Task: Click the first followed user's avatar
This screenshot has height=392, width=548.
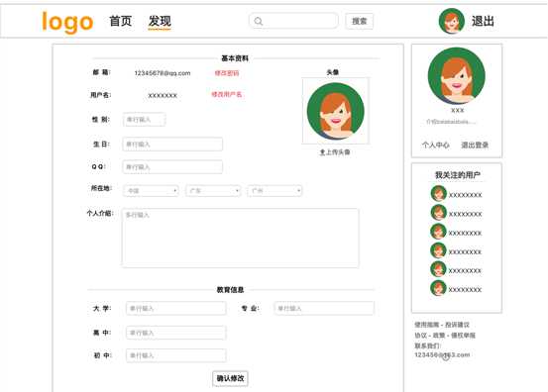Action: coord(439,193)
